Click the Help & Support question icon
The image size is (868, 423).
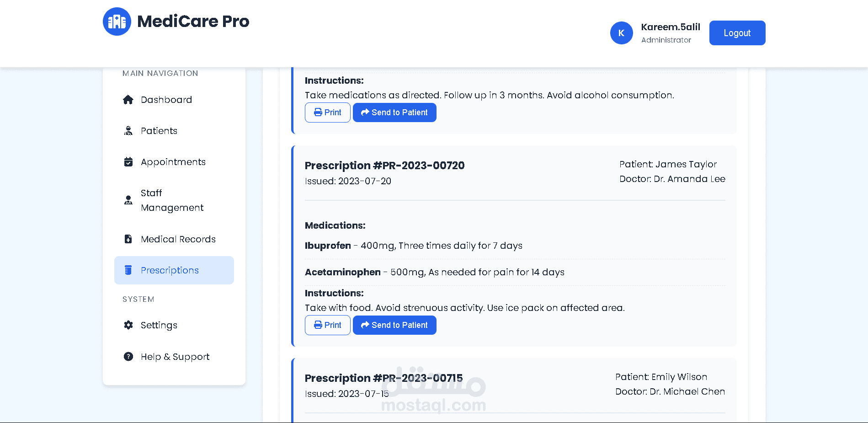pos(128,357)
